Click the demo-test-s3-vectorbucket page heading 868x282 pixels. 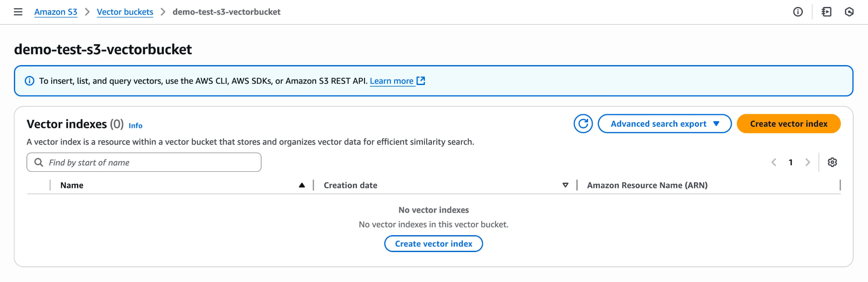103,49
